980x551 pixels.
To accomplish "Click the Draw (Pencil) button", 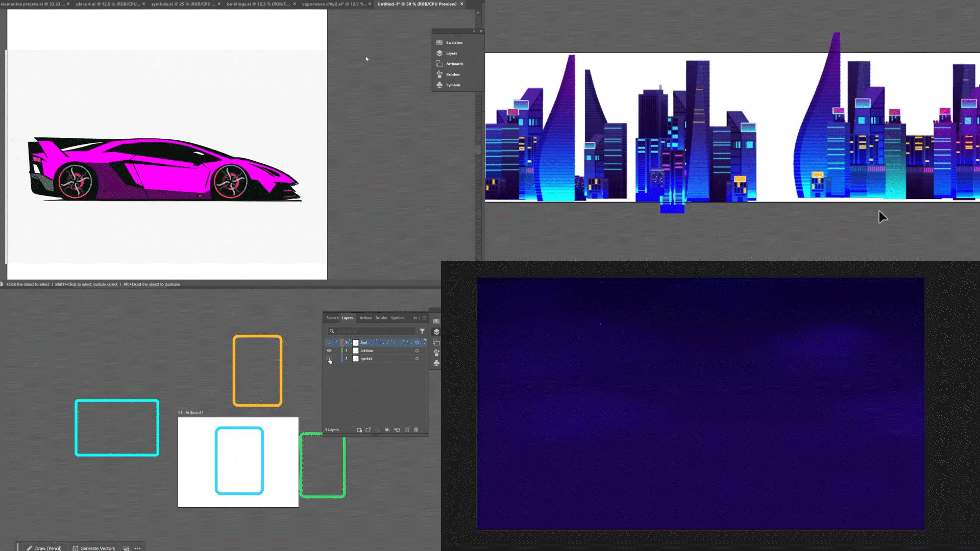I will coord(44,548).
